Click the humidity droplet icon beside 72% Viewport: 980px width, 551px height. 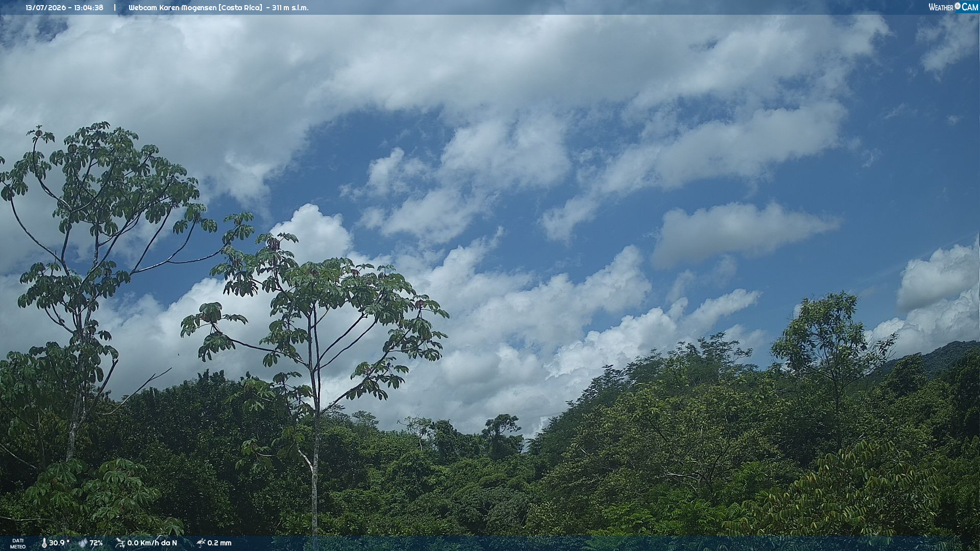pos(83,543)
